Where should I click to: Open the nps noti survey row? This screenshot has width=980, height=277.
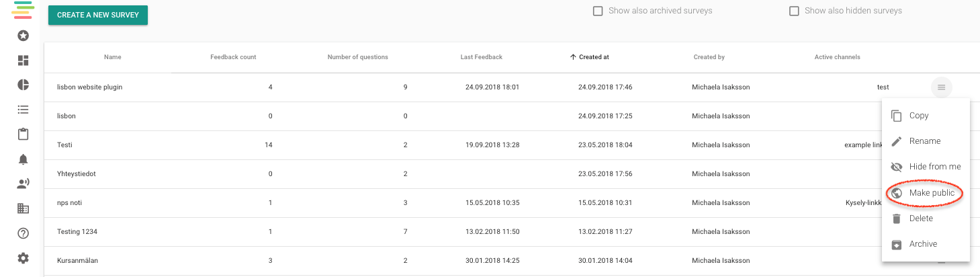[x=70, y=202]
